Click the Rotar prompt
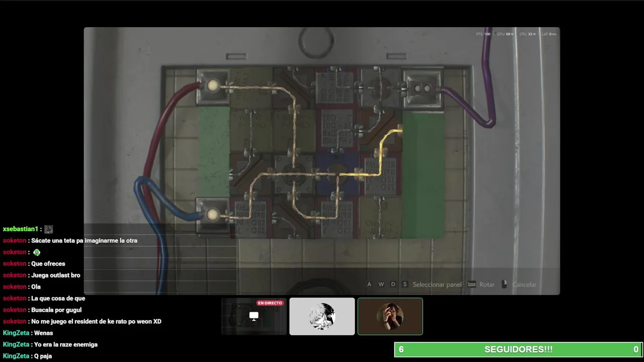Viewport: 644px width, 362px height. pos(487,285)
